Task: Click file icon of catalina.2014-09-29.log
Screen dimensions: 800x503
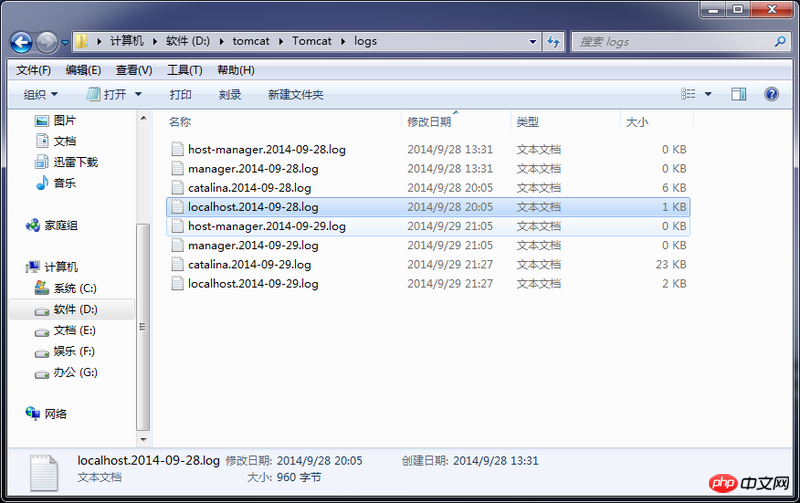Action: coord(177,264)
